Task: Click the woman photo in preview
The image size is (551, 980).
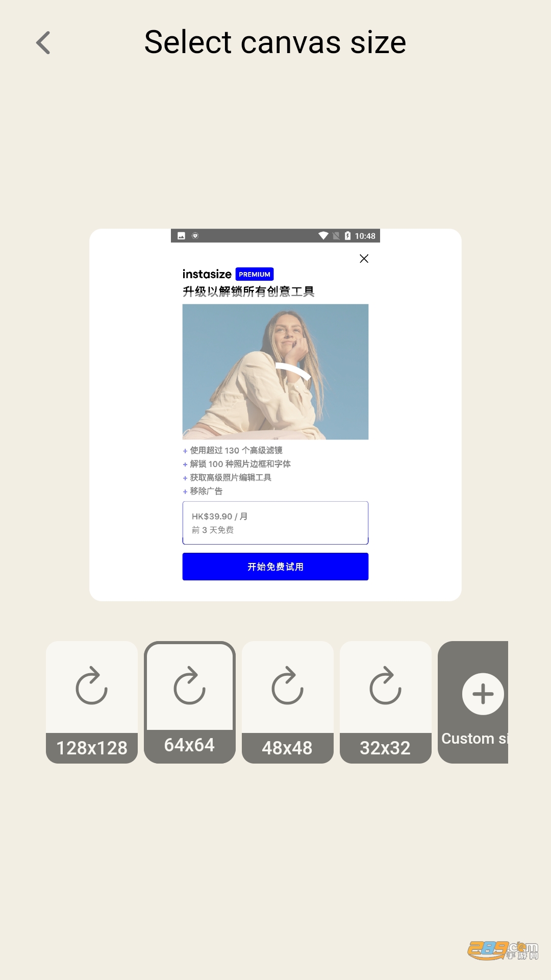Action: point(275,372)
